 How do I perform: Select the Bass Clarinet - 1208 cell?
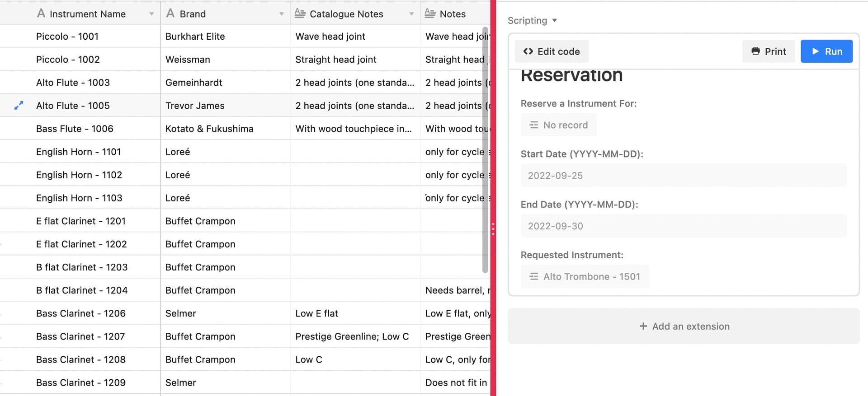[x=80, y=359]
